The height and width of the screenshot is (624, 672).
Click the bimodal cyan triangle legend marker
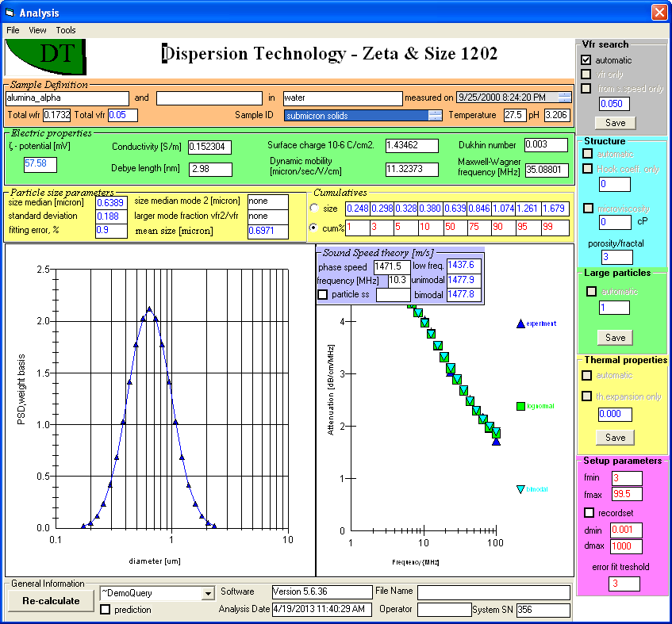click(520, 489)
